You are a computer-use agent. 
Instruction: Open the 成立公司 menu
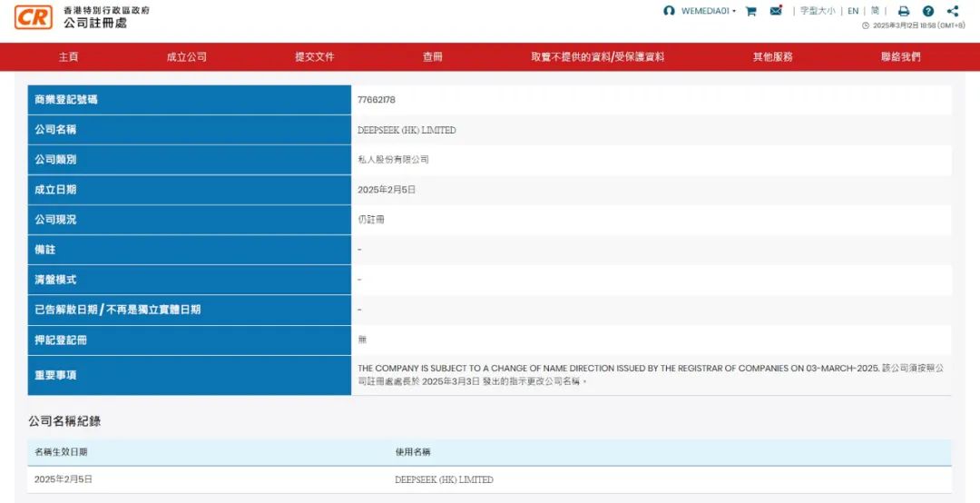[186, 57]
